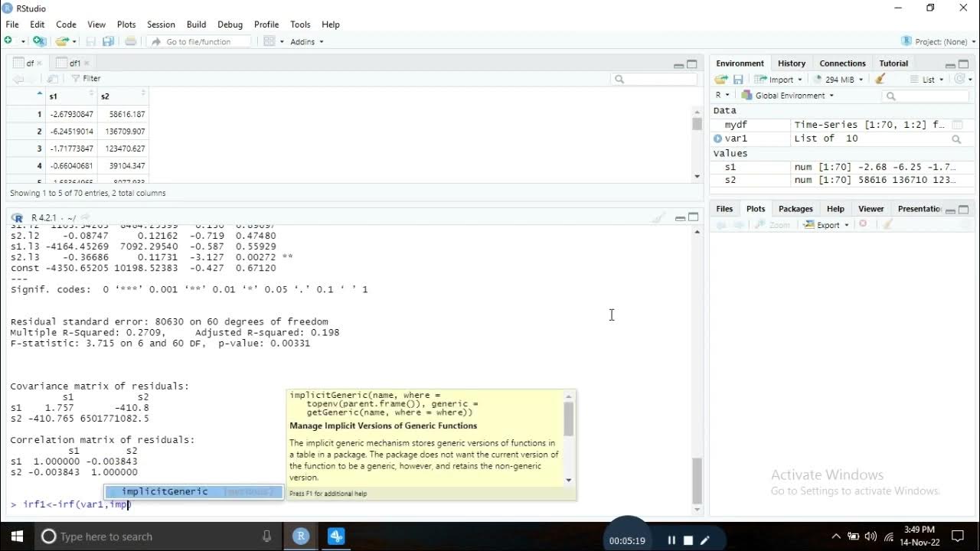Open the Plots menu
Viewport: 980px width, 551px height.
[126, 24]
